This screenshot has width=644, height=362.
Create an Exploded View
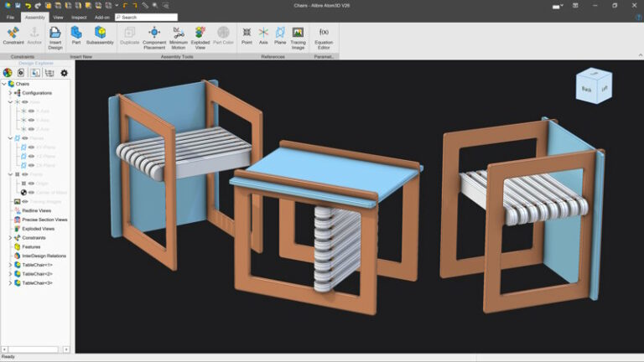pyautogui.click(x=200, y=38)
